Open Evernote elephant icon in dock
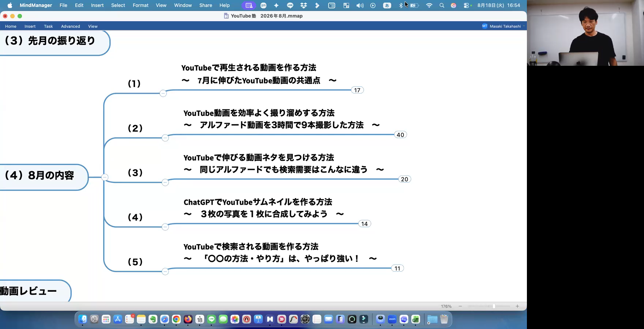 coord(153,319)
